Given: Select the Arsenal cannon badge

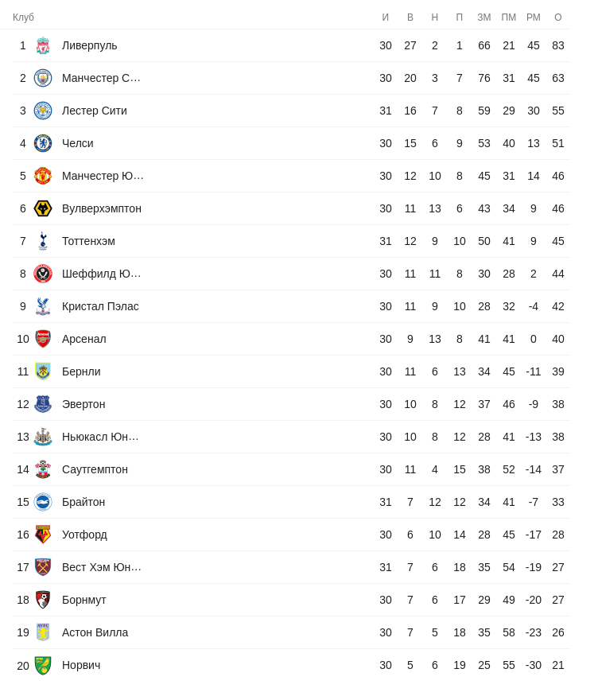Looking at the screenshot, I should coord(43,339).
